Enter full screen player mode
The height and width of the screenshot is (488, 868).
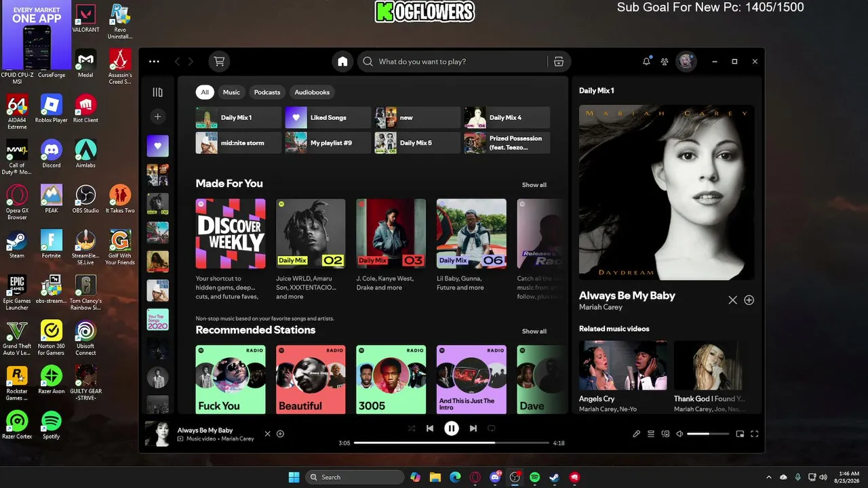click(x=754, y=434)
